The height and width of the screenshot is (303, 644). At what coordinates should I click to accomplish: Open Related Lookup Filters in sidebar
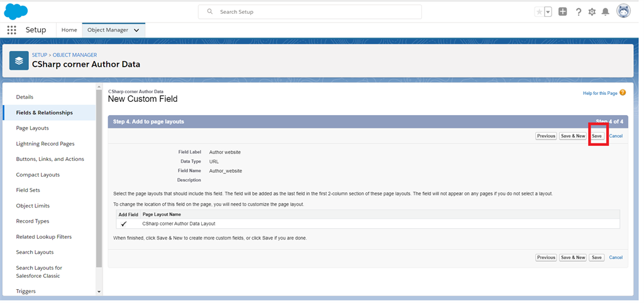pyautogui.click(x=43, y=236)
